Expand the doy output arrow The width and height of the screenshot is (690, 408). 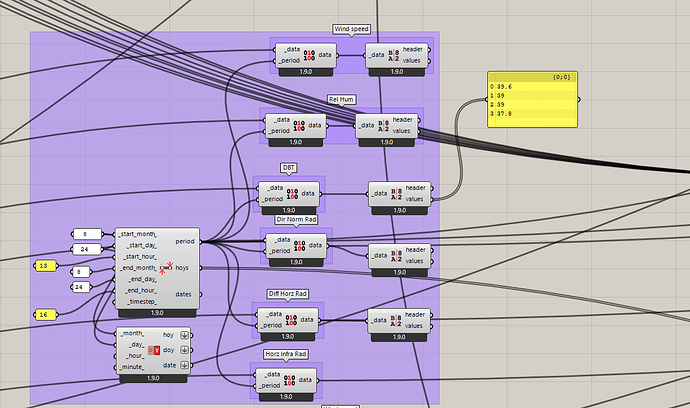tap(184, 350)
